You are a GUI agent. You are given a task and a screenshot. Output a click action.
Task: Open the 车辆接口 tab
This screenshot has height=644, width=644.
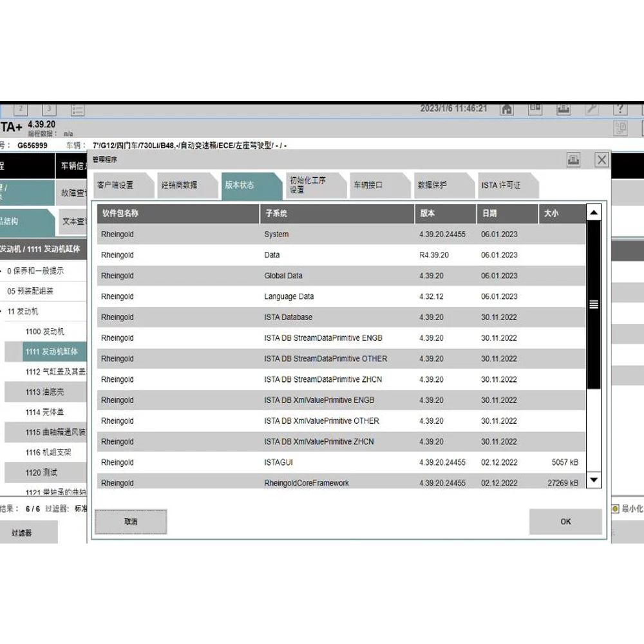[379, 185]
